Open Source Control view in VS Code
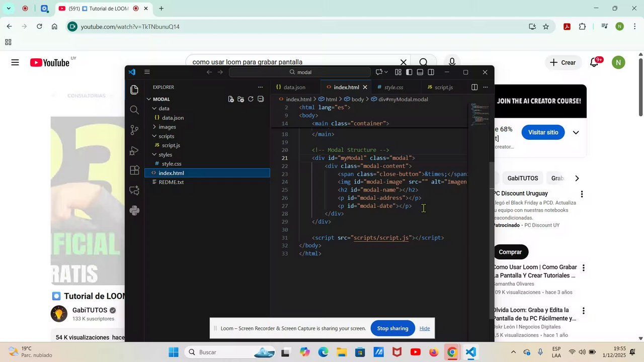This screenshot has width=644, height=362. [x=134, y=130]
